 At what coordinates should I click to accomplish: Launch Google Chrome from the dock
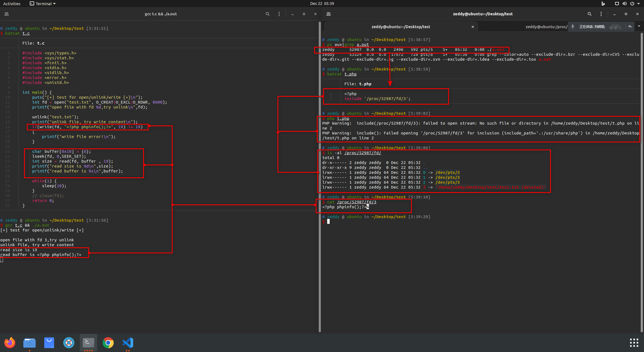pos(108,343)
